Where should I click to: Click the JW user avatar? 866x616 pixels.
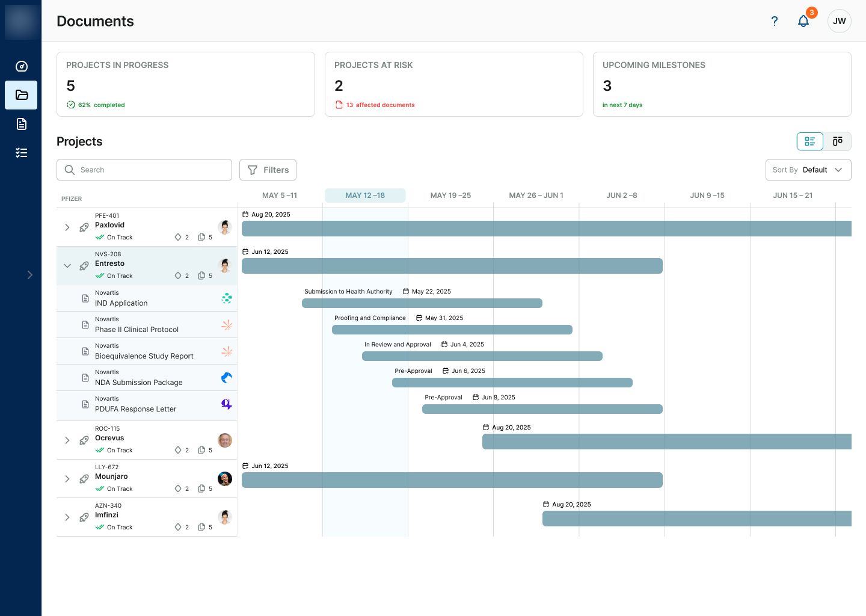(839, 21)
